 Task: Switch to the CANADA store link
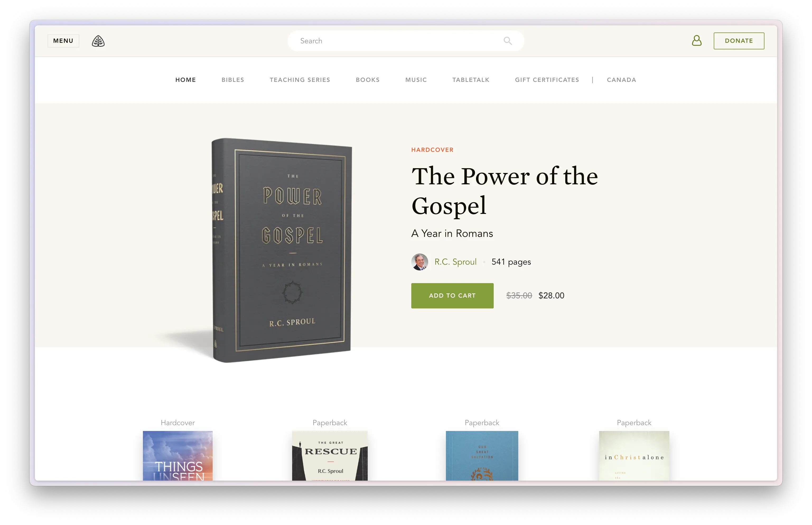621,80
